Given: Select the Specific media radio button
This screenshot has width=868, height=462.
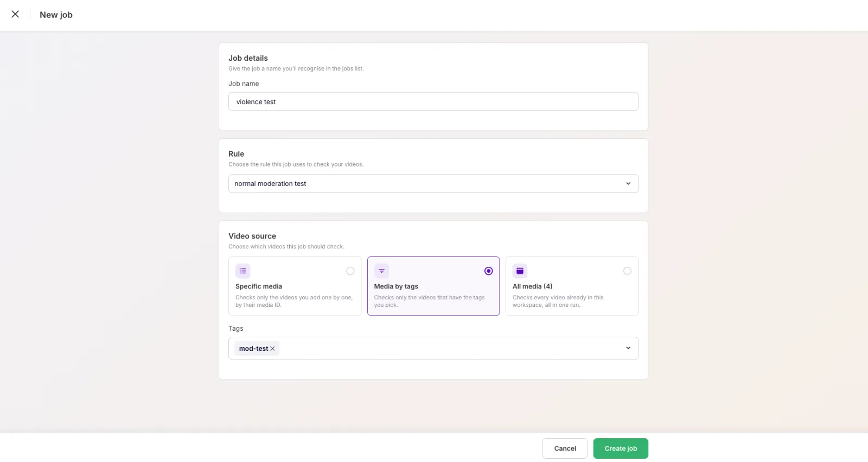Looking at the screenshot, I should (350, 271).
